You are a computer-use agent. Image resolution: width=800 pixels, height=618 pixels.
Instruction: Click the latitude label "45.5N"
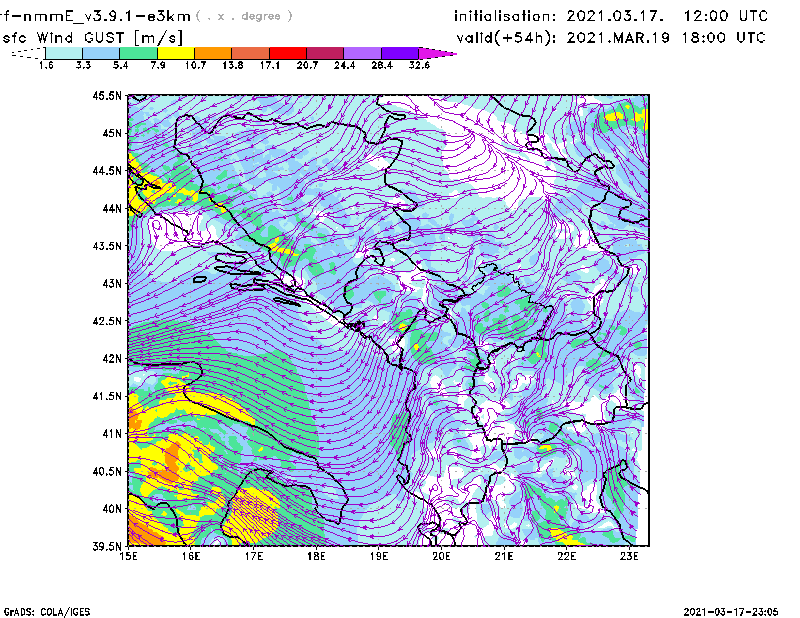click(107, 96)
